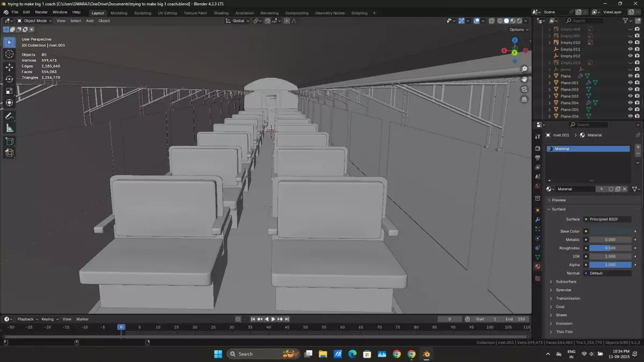Toggle the fake user shield for Material
Image resolution: width=644 pixels, height=362 pixels.
pos(611,189)
